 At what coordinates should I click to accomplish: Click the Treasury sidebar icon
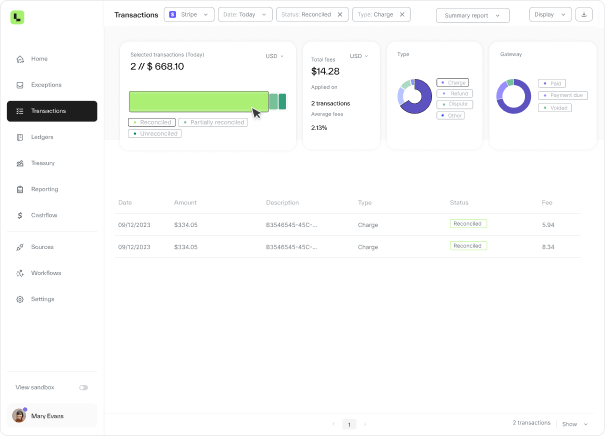click(21, 163)
